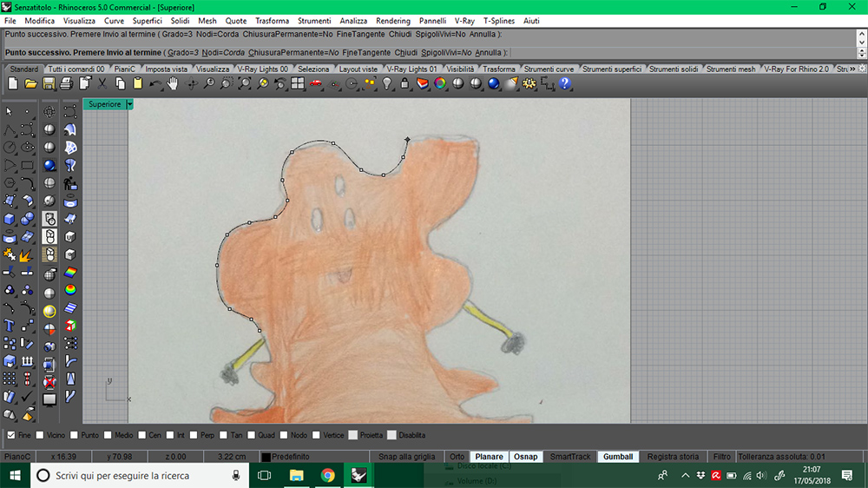
Task: Select the Box solid tool
Action: 10,219
